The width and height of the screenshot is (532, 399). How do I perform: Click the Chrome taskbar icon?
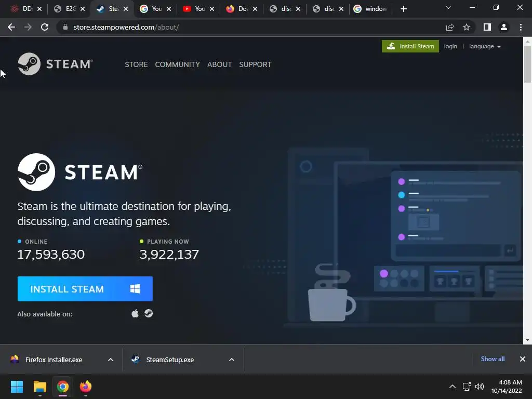click(63, 387)
